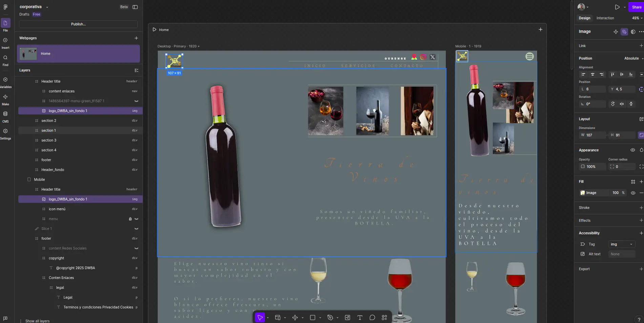Switch to the Design tab

[x=584, y=18]
